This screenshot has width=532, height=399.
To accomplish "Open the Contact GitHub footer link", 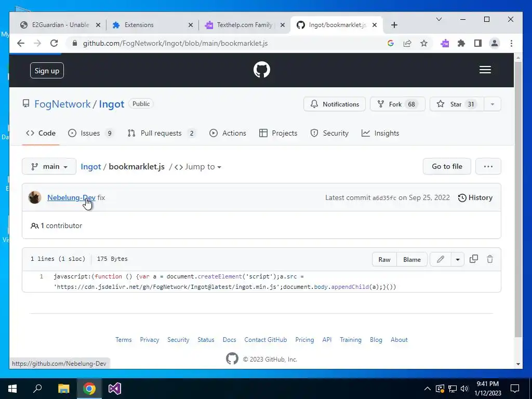I will tap(265, 340).
